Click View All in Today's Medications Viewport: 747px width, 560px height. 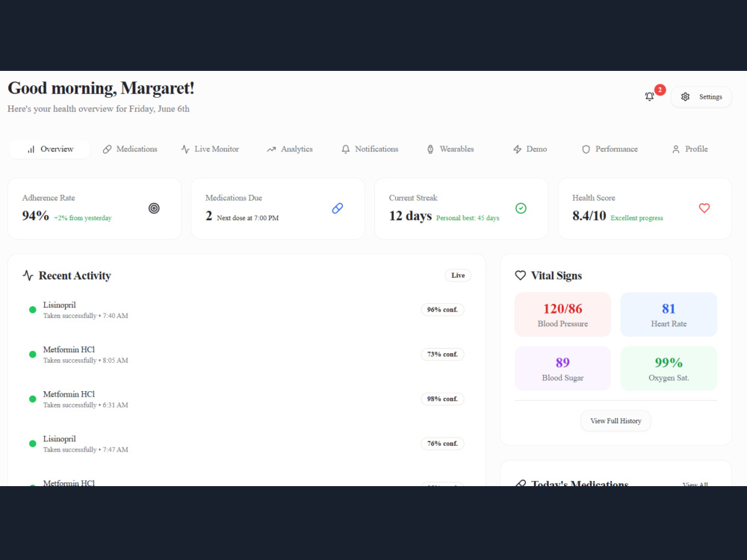point(695,483)
